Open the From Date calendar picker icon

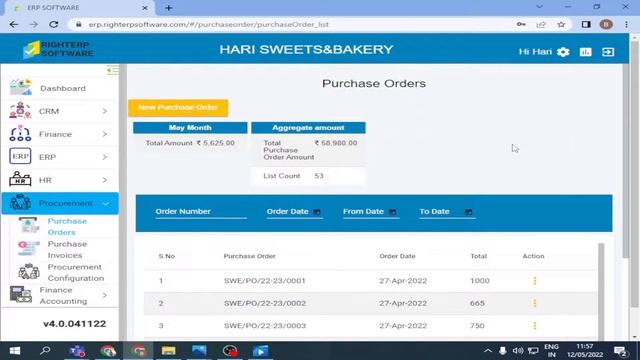(x=393, y=212)
